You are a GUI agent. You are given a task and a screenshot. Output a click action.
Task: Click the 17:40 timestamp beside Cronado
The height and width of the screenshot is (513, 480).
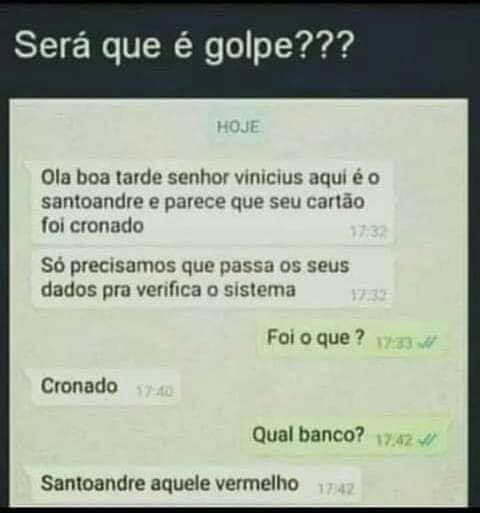pos(155,391)
